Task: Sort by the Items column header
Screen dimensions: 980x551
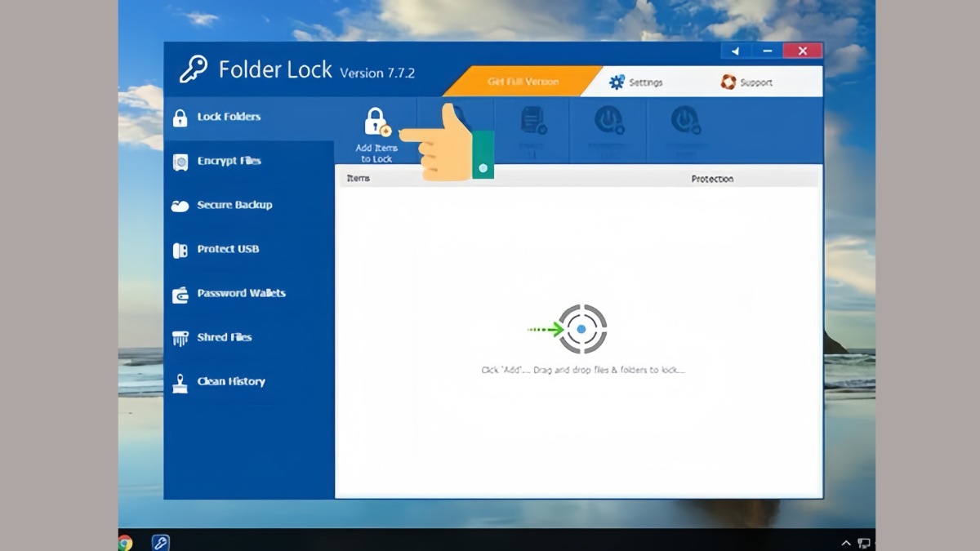Action: [x=359, y=178]
